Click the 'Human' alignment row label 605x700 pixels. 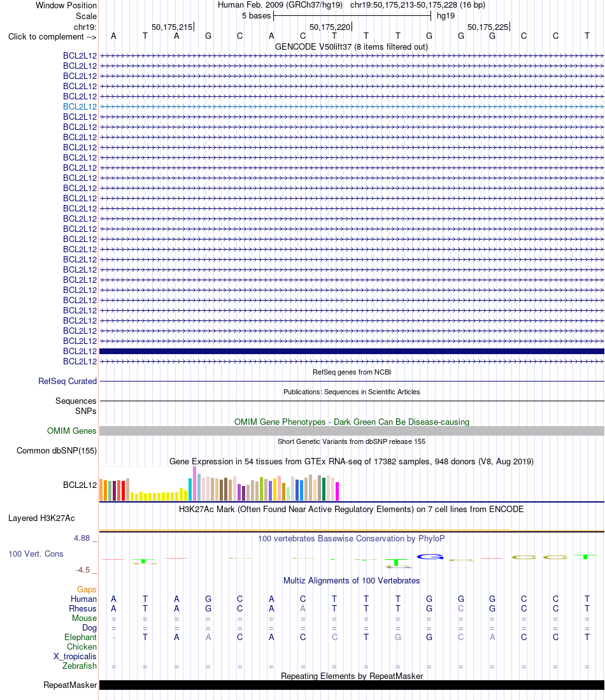tap(83, 599)
